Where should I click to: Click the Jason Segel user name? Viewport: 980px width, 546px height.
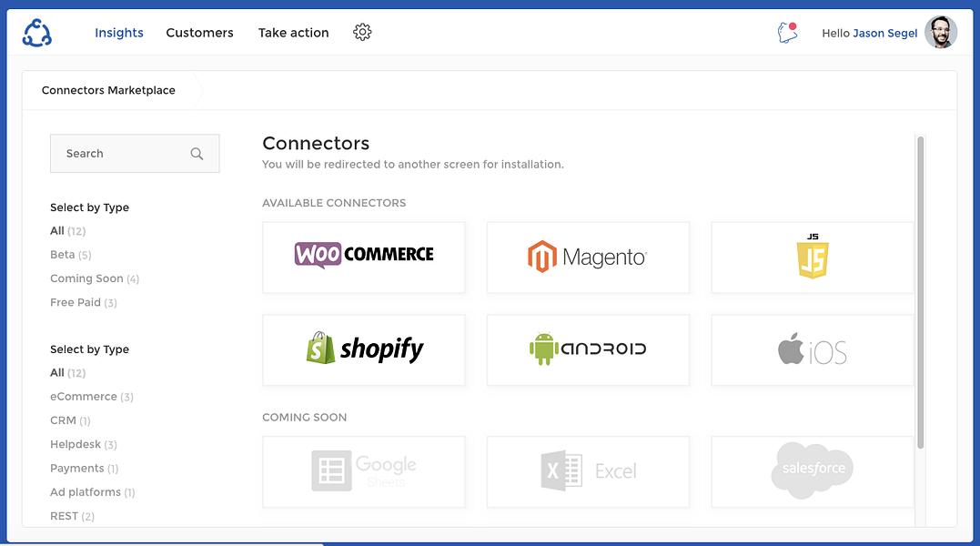click(x=885, y=33)
